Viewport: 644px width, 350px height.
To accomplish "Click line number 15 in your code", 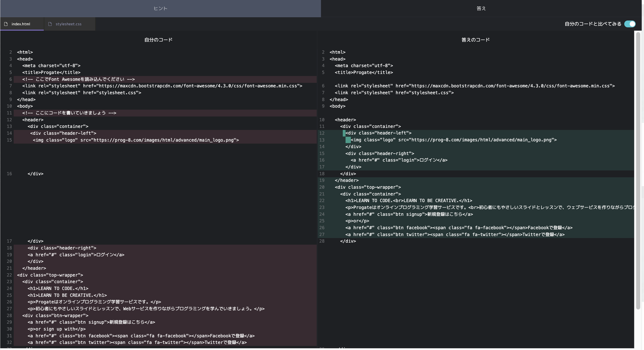I will point(9,140).
